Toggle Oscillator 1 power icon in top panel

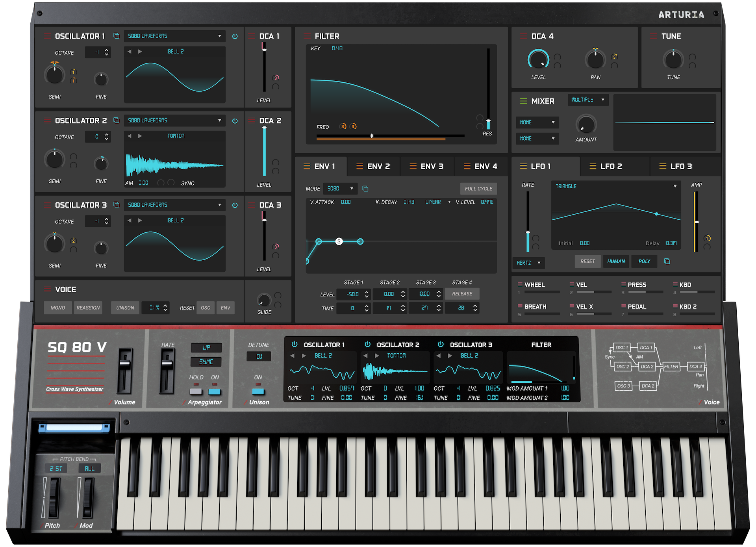coord(235,36)
